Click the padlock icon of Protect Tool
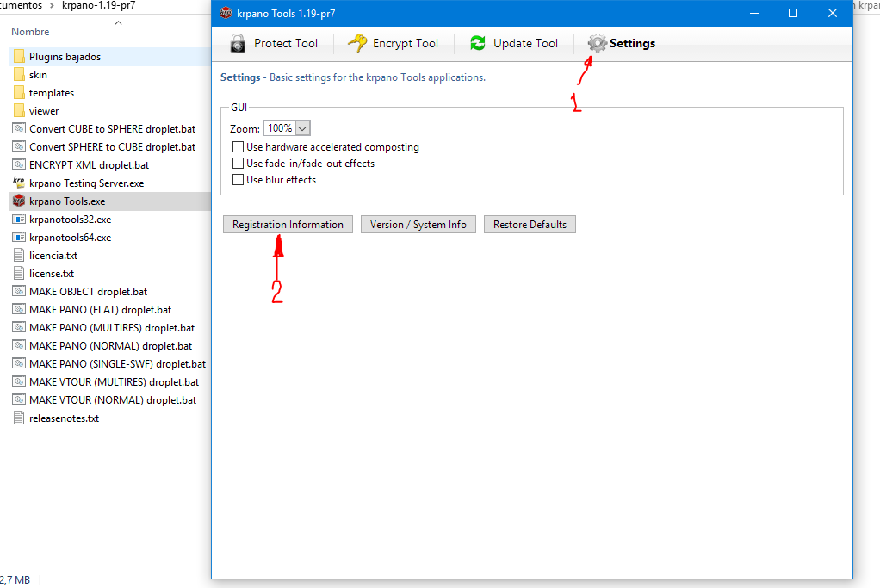The height and width of the screenshot is (588, 880). tap(238, 43)
